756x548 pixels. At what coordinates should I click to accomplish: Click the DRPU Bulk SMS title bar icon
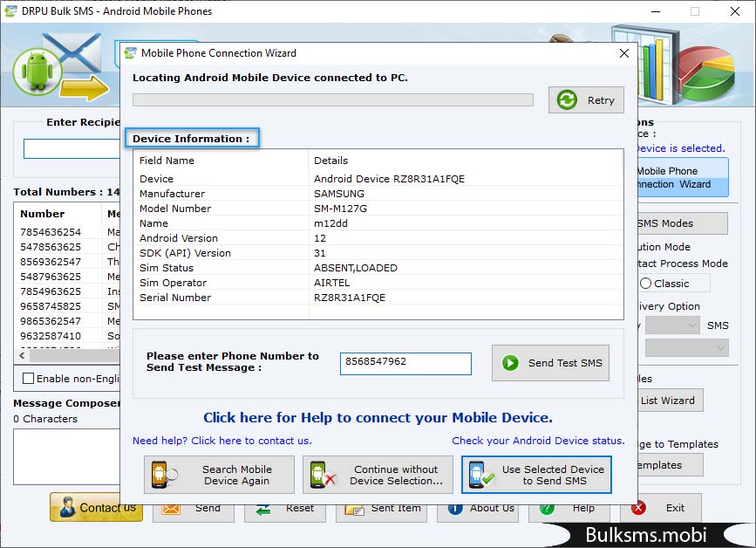pos(10,11)
